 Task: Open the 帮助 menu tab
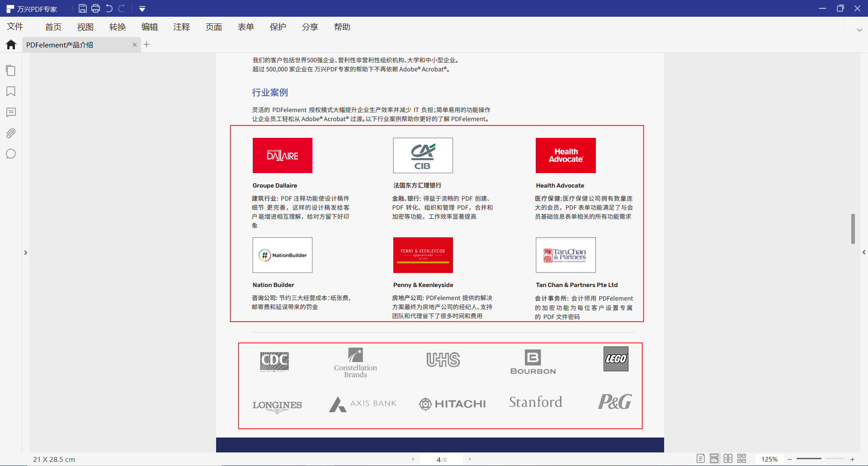click(342, 27)
